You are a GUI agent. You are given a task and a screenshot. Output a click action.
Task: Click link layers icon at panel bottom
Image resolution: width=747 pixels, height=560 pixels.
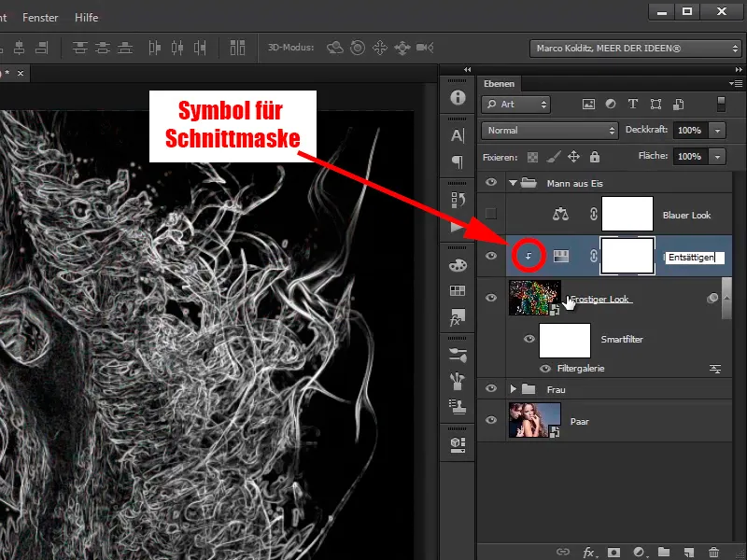pyautogui.click(x=563, y=552)
